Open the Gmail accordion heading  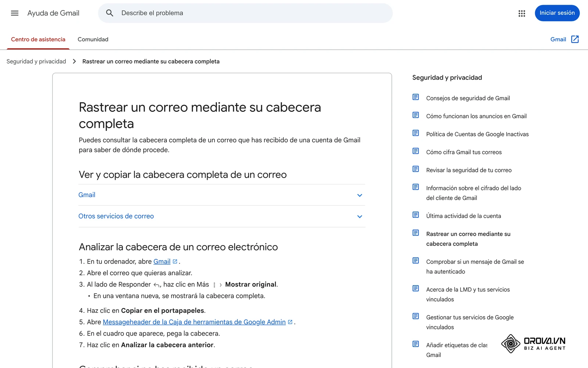[87, 195]
